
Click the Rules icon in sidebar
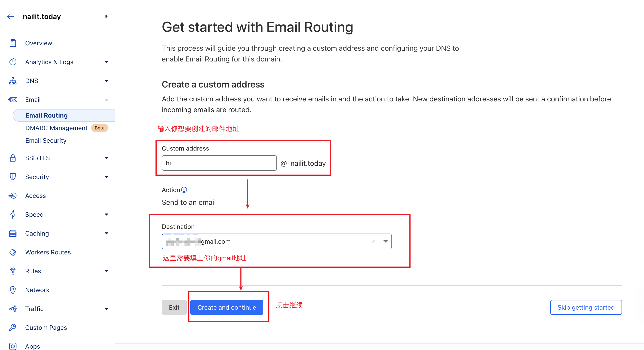(13, 271)
